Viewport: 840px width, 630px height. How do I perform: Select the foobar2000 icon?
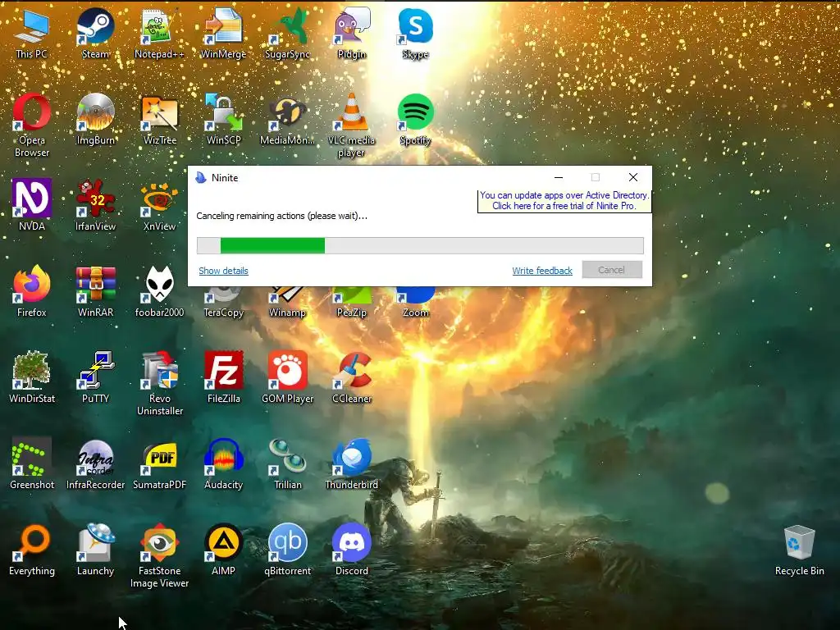(159, 291)
